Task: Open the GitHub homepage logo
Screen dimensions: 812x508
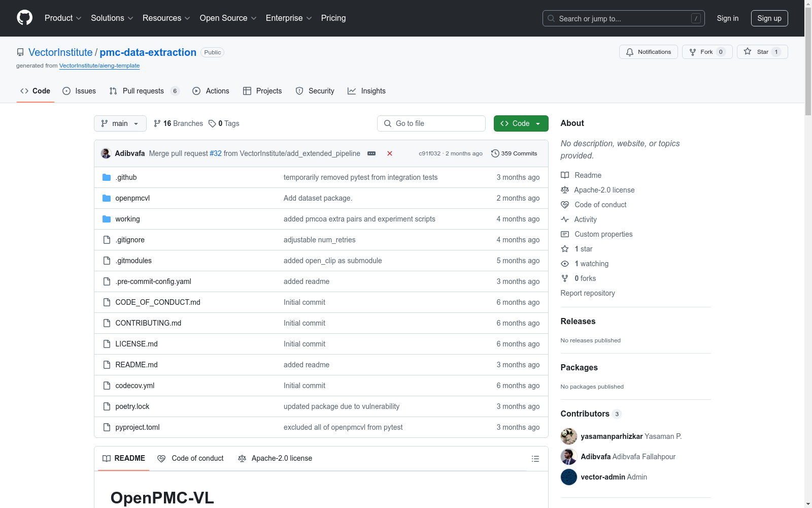Action: pos(24,18)
